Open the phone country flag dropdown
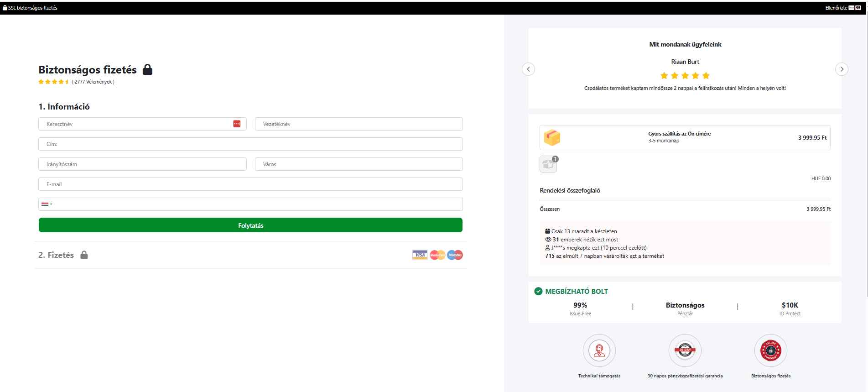The image size is (868, 392). click(47, 204)
